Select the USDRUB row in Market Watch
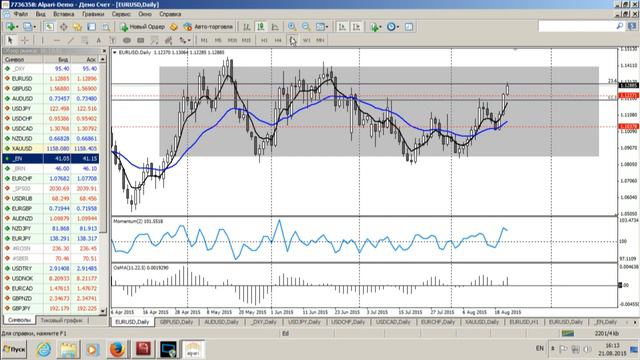Image resolution: width=640 pixels, height=360 pixels. (51, 198)
